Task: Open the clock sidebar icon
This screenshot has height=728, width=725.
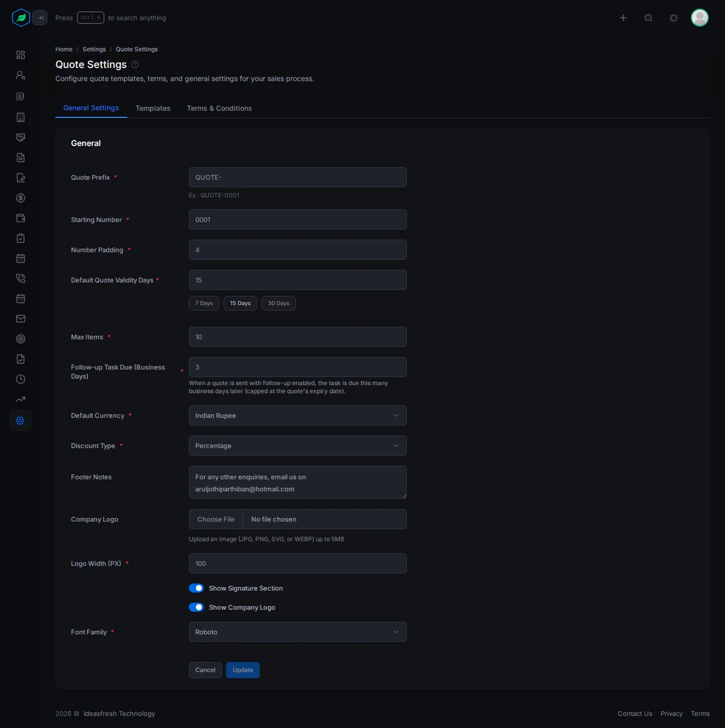Action: (21, 379)
